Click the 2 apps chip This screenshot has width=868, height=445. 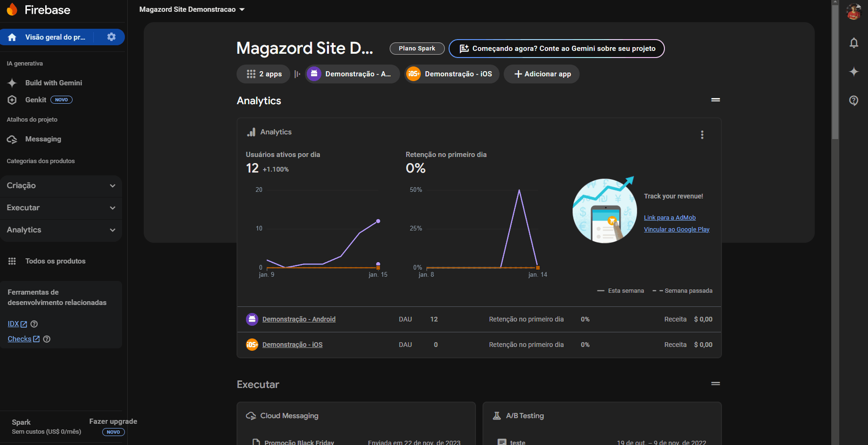263,74
